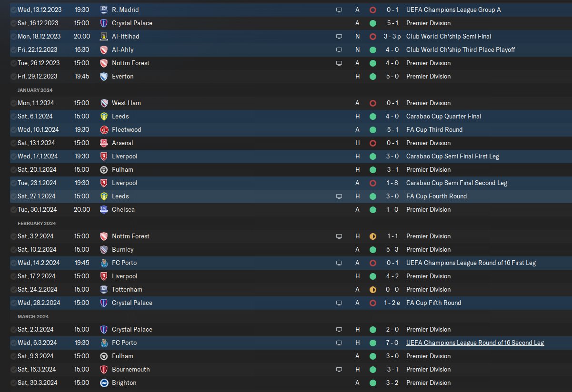Click the TV broadcast icon on the Al-Ahly row
572x392 pixels.
pos(339,49)
